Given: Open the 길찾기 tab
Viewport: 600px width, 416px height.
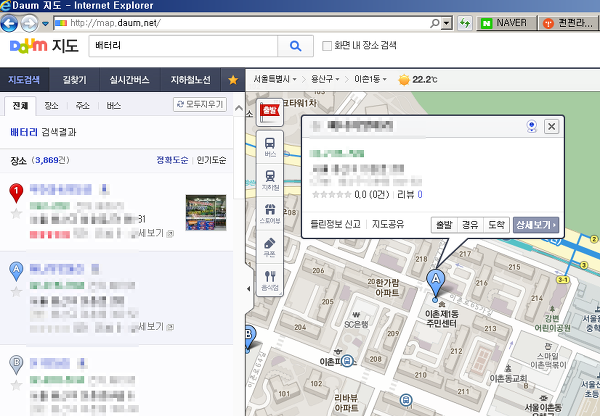Looking at the screenshot, I should pyautogui.click(x=75, y=80).
